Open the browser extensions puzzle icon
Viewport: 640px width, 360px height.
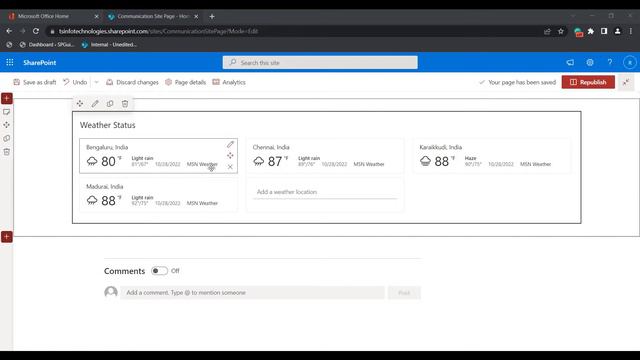591,31
